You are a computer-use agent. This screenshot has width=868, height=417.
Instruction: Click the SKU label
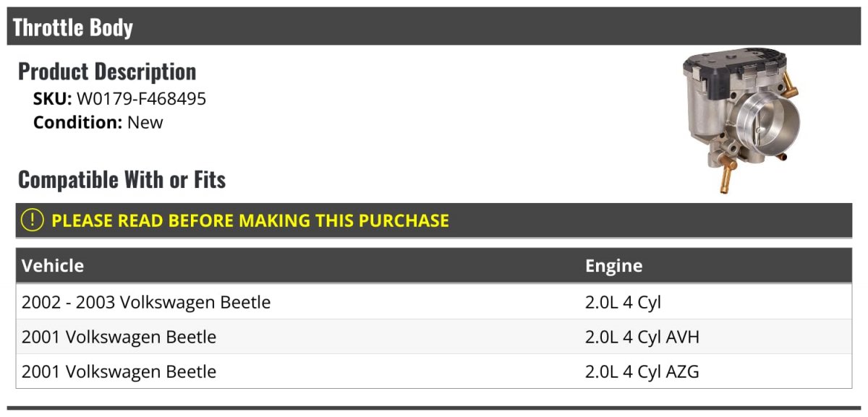[x=52, y=99]
